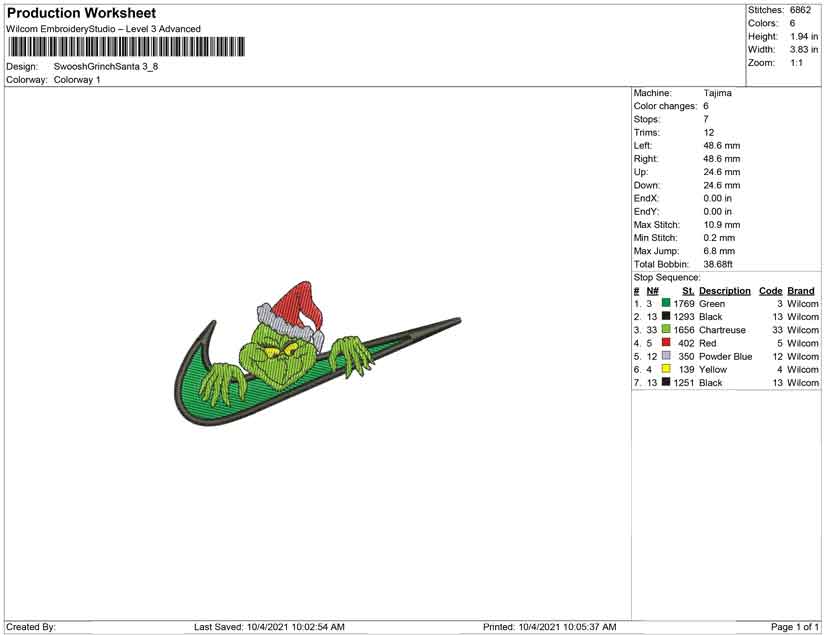Screen dimensions: 825x635
Task: Click the 'Wilcom EmbroideryStudio – Level 3 Advanced' line
Action: (x=103, y=29)
